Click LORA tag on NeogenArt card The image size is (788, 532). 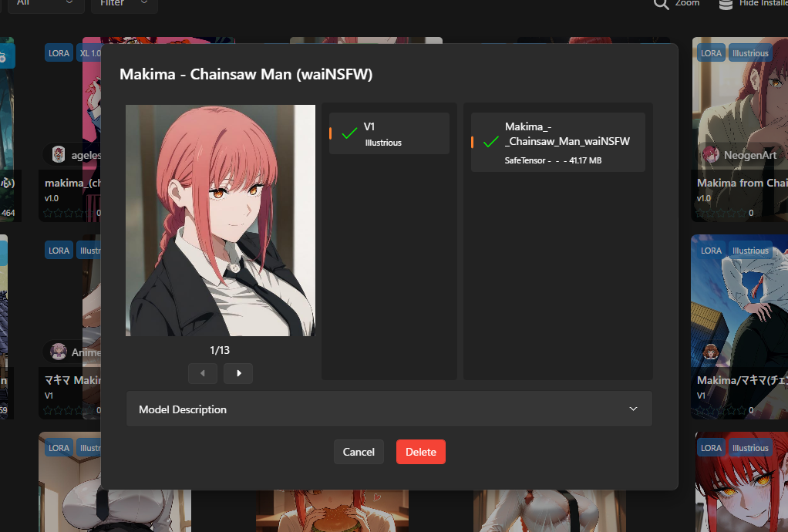point(711,53)
